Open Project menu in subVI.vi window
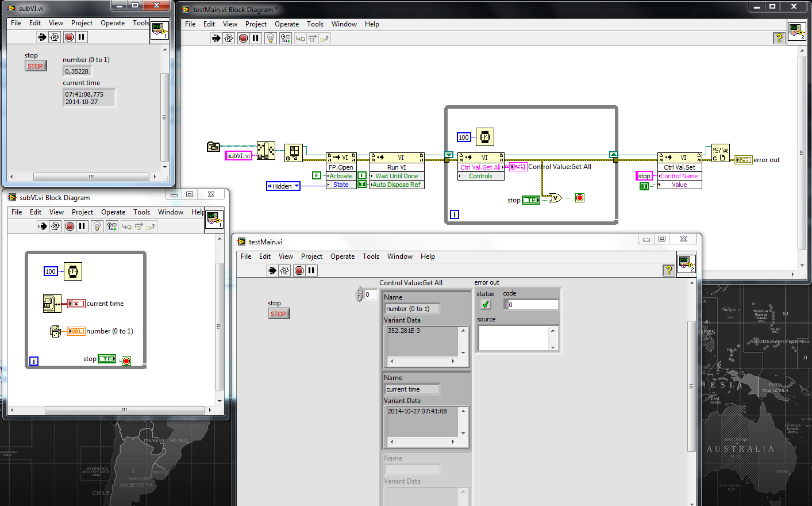812x506 pixels. click(82, 23)
